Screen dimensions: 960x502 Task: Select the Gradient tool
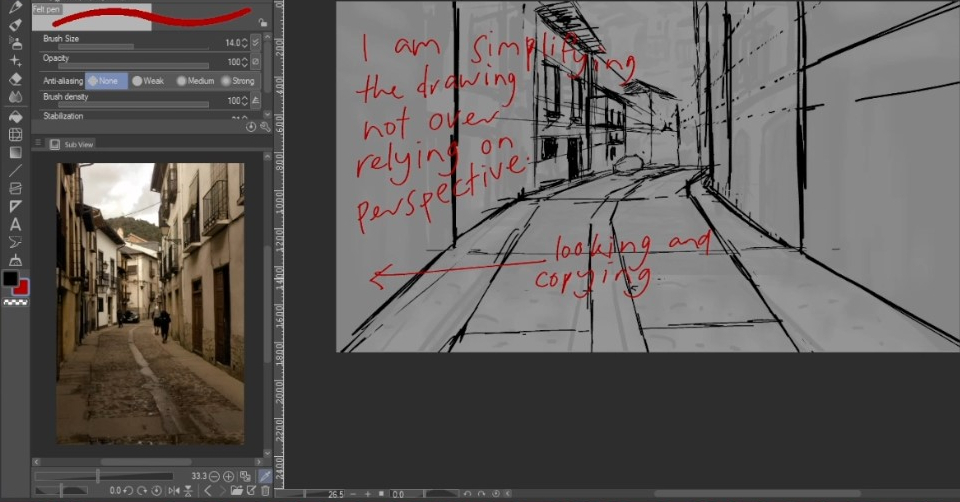point(15,152)
